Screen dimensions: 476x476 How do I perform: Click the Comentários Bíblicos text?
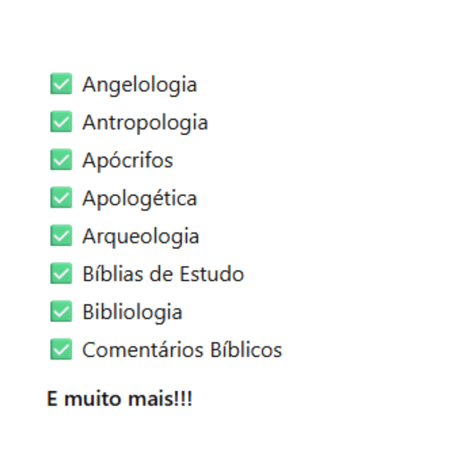point(182,350)
